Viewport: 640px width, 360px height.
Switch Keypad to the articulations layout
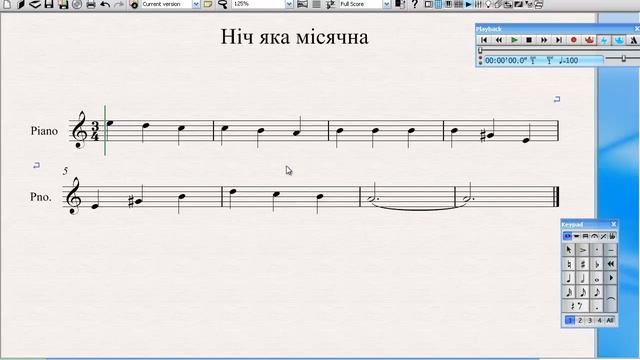(x=594, y=236)
